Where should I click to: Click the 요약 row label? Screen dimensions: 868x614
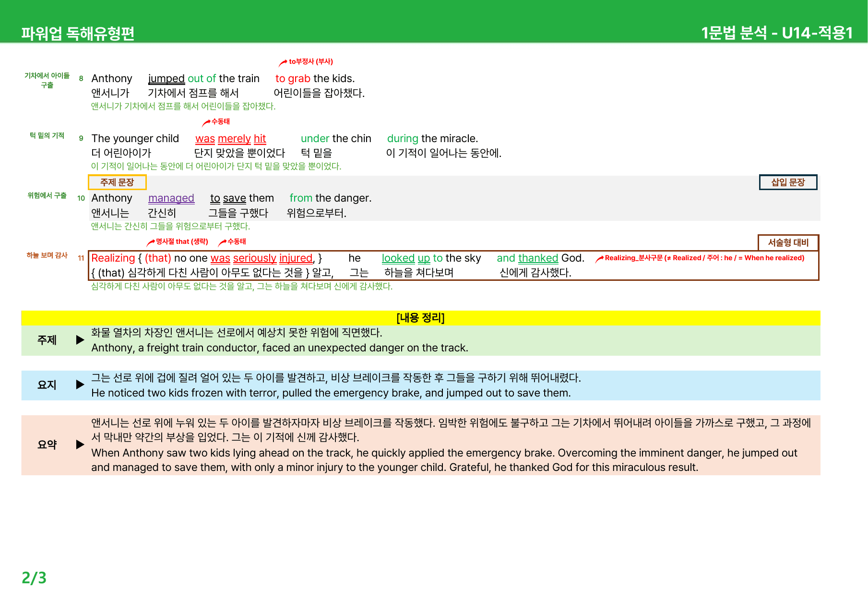tap(47, 445)
